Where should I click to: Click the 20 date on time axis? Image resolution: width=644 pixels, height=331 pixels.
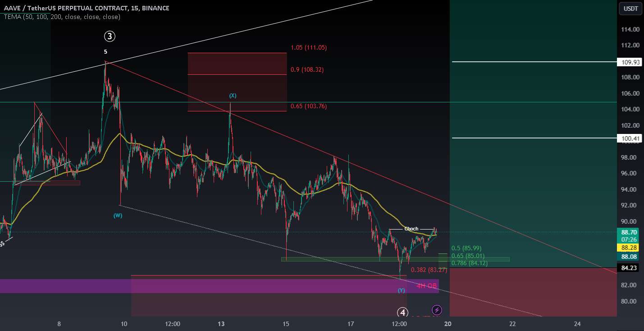coord(448,324)
